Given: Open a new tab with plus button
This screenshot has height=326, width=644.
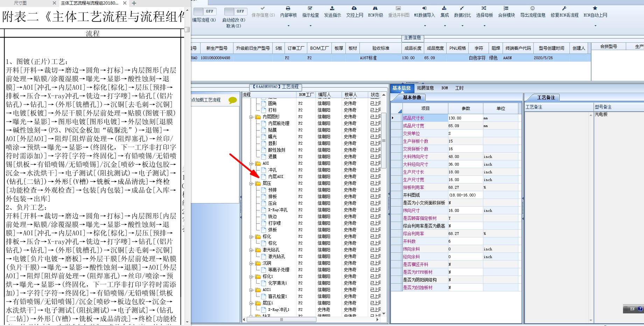Looking at the screenshot, I should click(x=134, y=3).
